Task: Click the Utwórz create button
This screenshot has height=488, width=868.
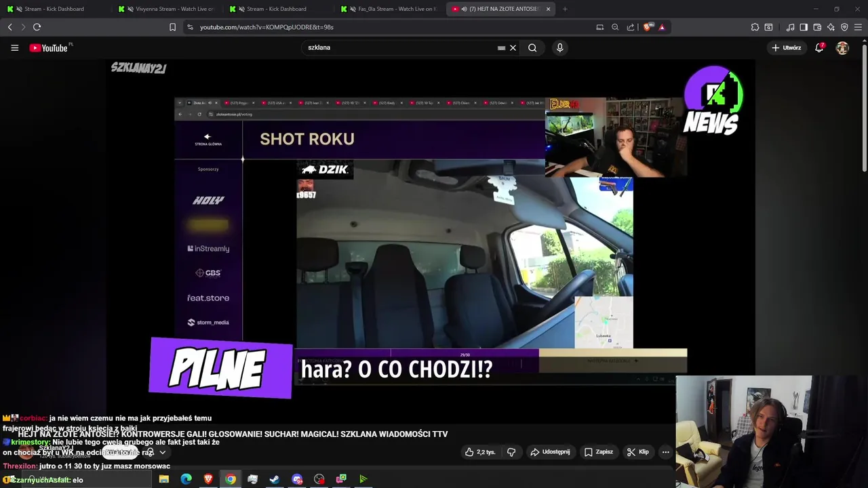Action: tap(787, 47)
